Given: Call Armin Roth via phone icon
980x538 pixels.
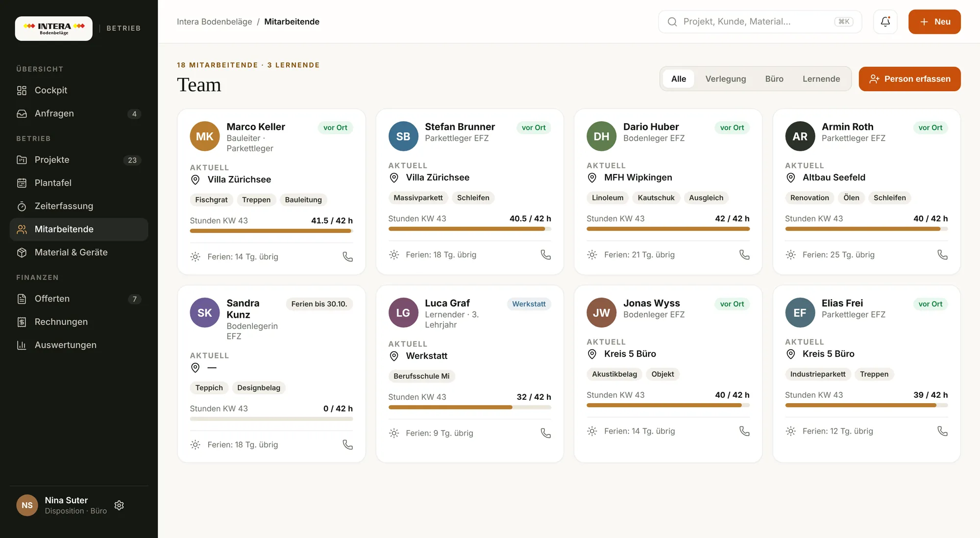Looking at the screenshot, I should pyautogui.click(x=942, y=255).
